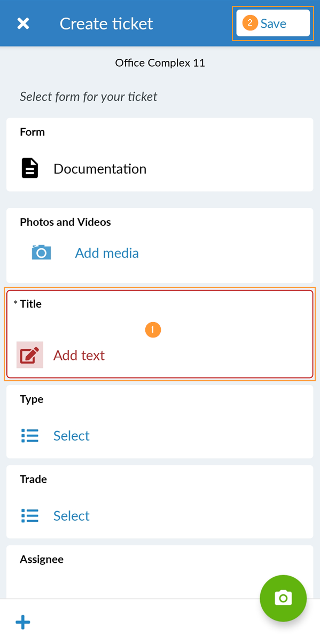The image size is (320, 644).
Task: Click the blue plus icon at bottom
Action: pyautogui.click(x=23, y=622)
